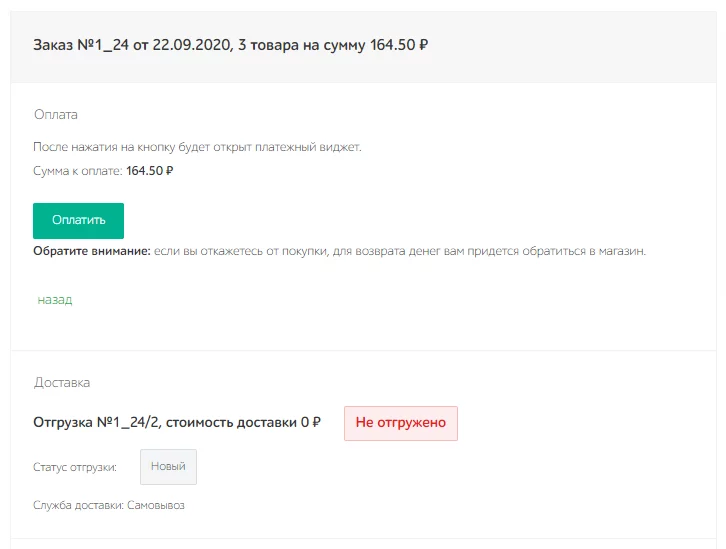Click the Доставка section heading

pos(62,382)
